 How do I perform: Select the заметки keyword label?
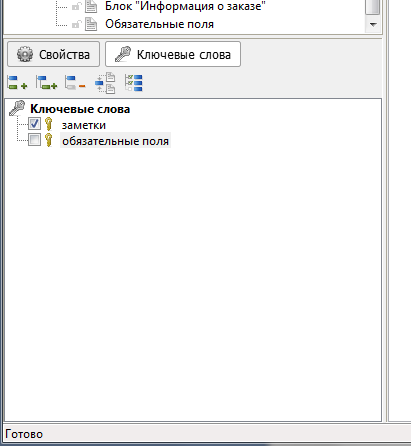(x=84, y=125)
